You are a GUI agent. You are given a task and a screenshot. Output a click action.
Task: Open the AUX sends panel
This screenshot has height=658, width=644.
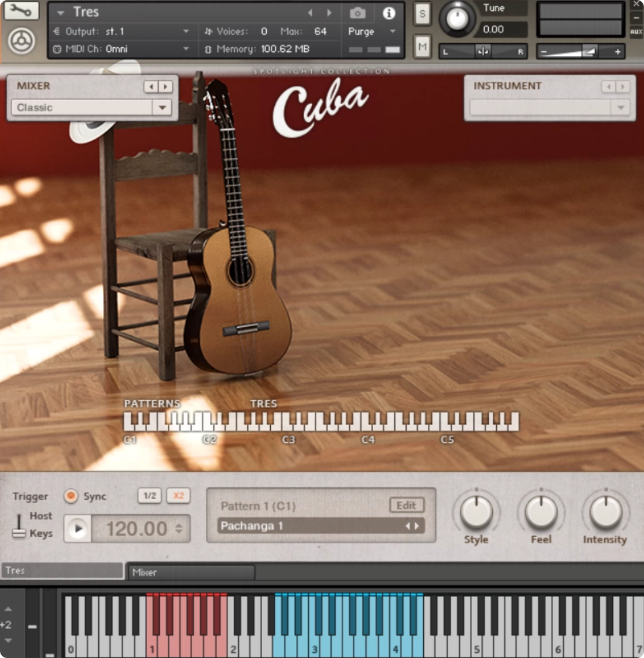click(x=636, y=32)
